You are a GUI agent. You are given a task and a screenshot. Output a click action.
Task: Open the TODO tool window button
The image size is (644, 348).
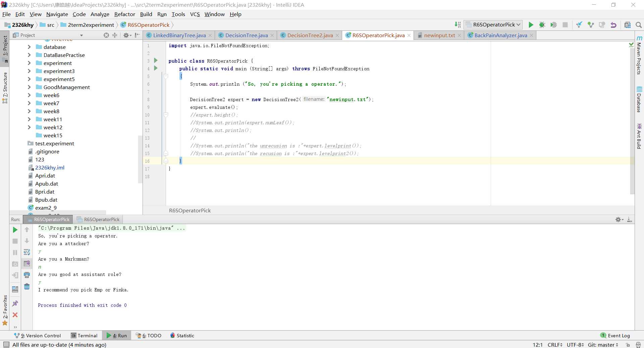pyautogui.click(x=148, y=336)
